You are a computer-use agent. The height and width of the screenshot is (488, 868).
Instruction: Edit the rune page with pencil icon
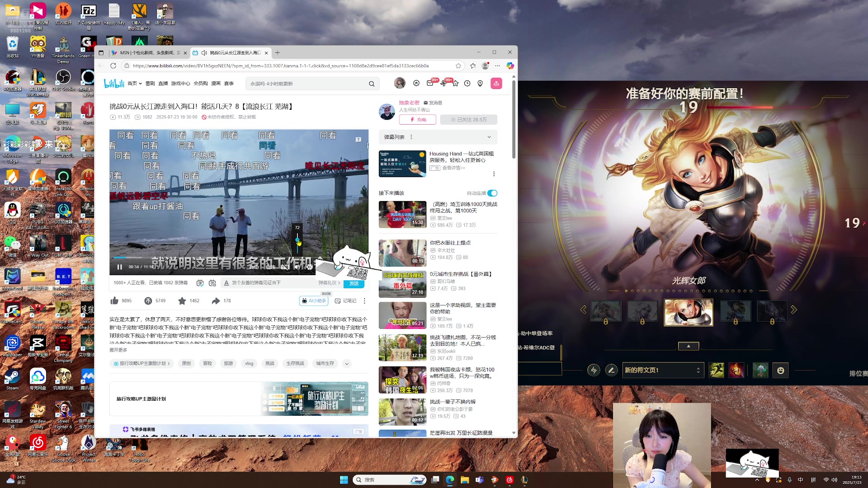[611, 370]
